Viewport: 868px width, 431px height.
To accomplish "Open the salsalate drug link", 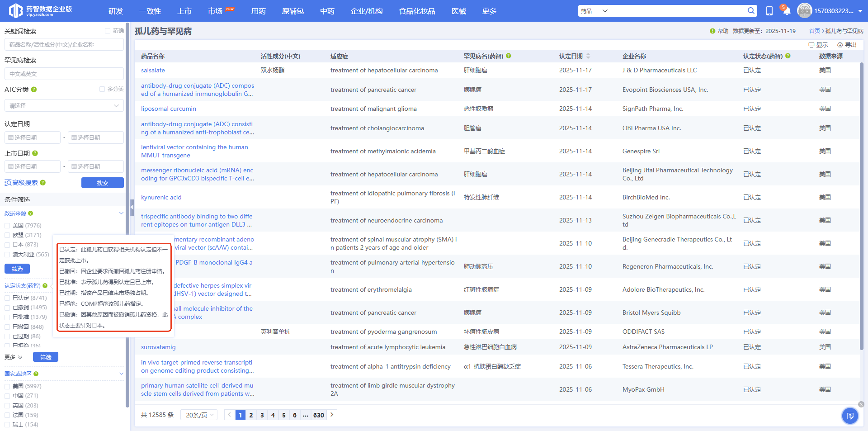I will click(153, 70).
